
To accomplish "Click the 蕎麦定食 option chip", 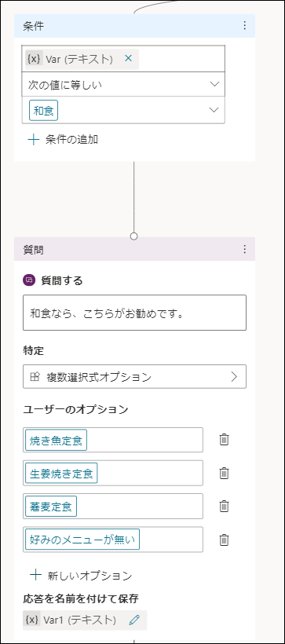I will 51,507.
